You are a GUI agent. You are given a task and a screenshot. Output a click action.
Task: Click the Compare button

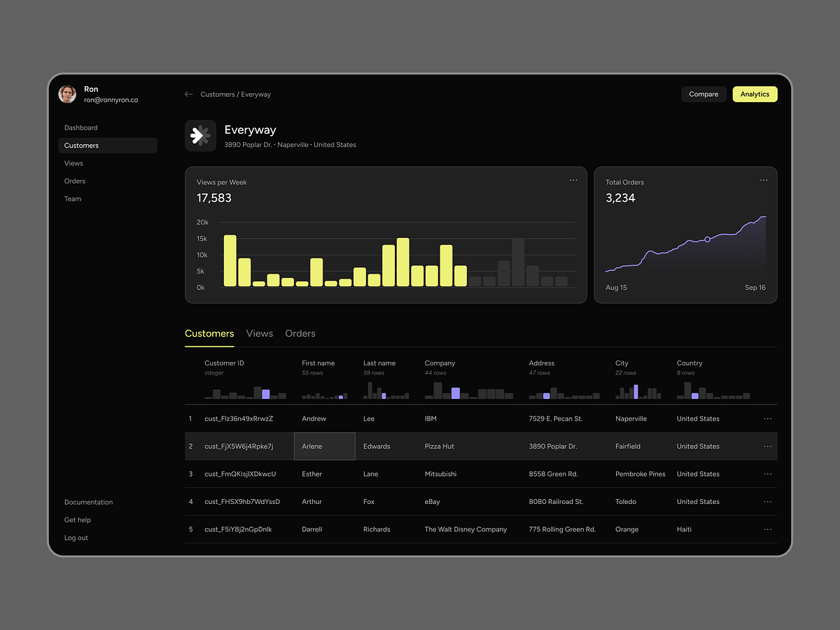703,94
